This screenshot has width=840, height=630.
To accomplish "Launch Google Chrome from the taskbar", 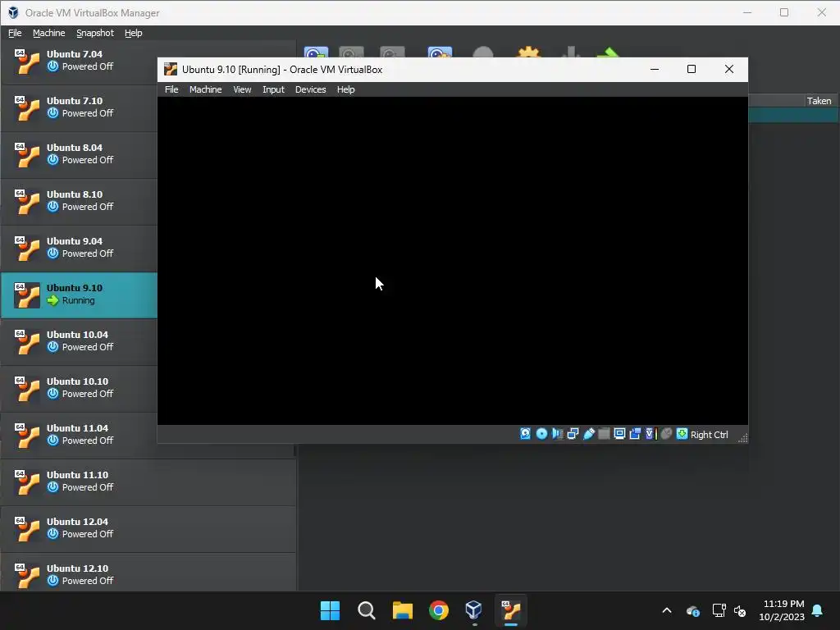I will [x=438, y=610].
